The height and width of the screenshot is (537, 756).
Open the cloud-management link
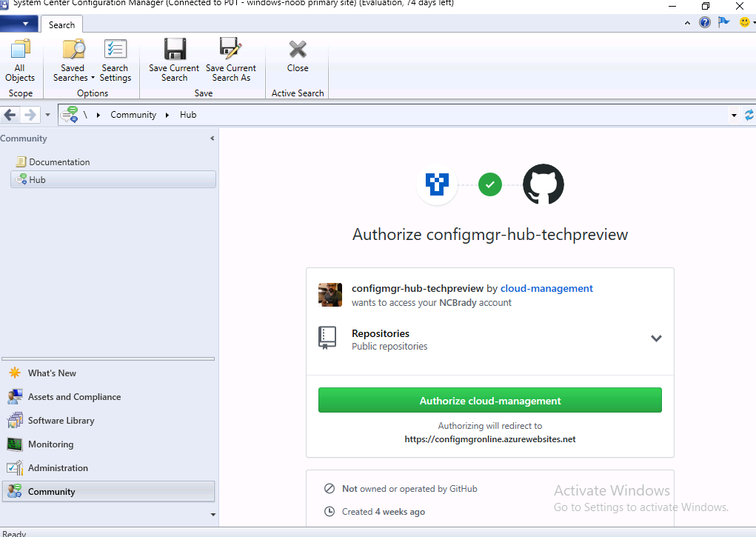click(x=546, y=289)
